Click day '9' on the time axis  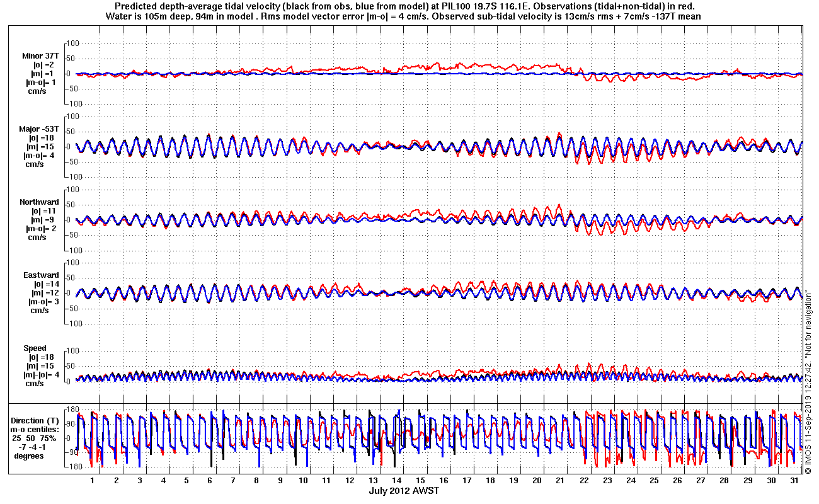coord(280,481)
